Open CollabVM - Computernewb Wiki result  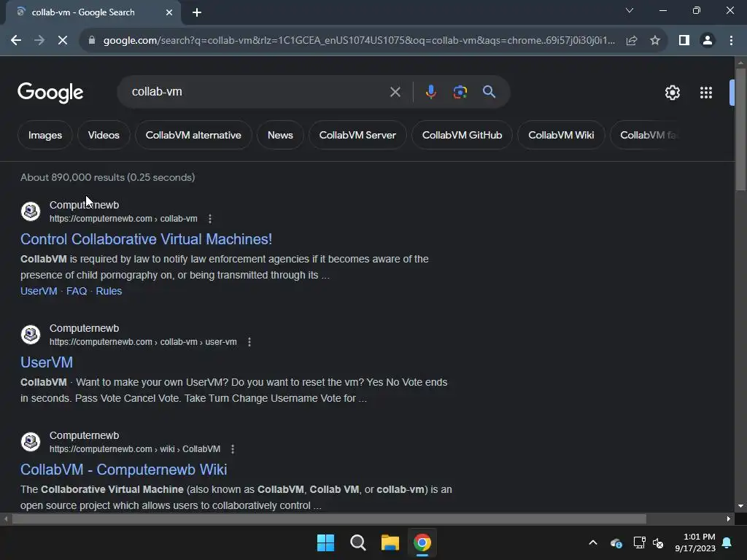[124, 470]
